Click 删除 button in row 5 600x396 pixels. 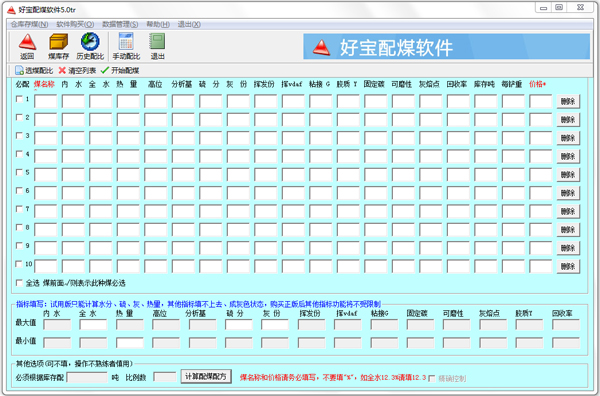568,175
